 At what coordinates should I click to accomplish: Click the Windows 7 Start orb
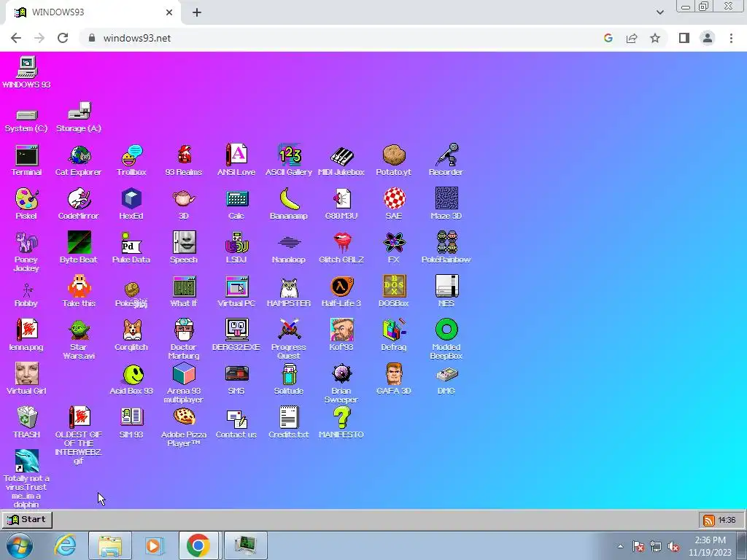tap(19, 545)
